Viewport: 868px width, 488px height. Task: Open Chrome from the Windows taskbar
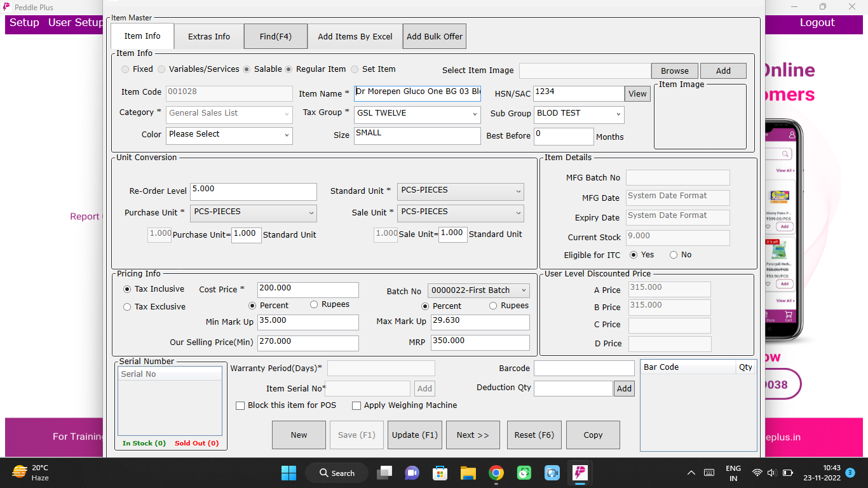pos(496,473)
